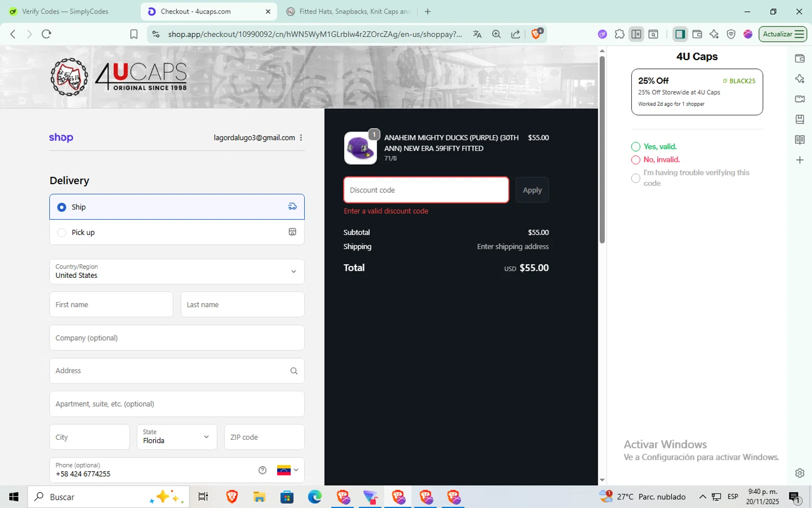Launch Microsoft Store from the taskbar
Viewport: 812px width, 508px height.
287,497
